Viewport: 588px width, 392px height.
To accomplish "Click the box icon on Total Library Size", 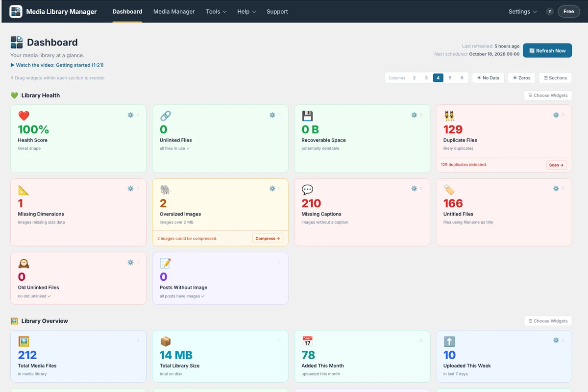I will point(166,341).
